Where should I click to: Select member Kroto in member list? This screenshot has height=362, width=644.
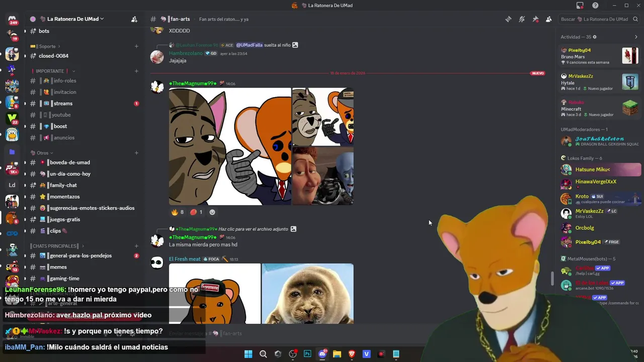[x=601, y=199]
